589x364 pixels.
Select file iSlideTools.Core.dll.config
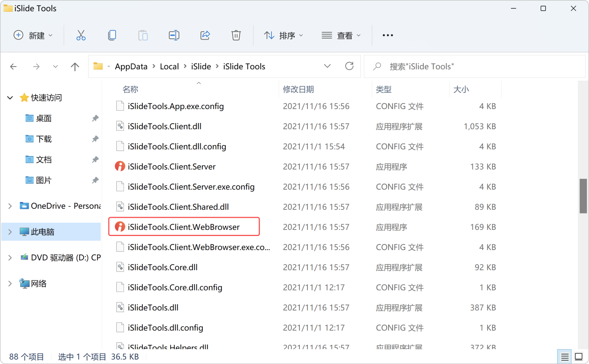[x=175, y=287]
